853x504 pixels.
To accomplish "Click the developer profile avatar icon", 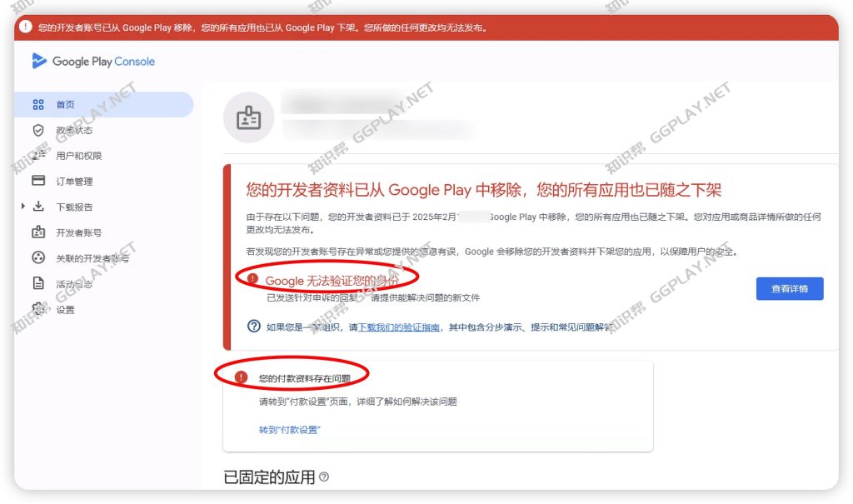I will point(248,117).
